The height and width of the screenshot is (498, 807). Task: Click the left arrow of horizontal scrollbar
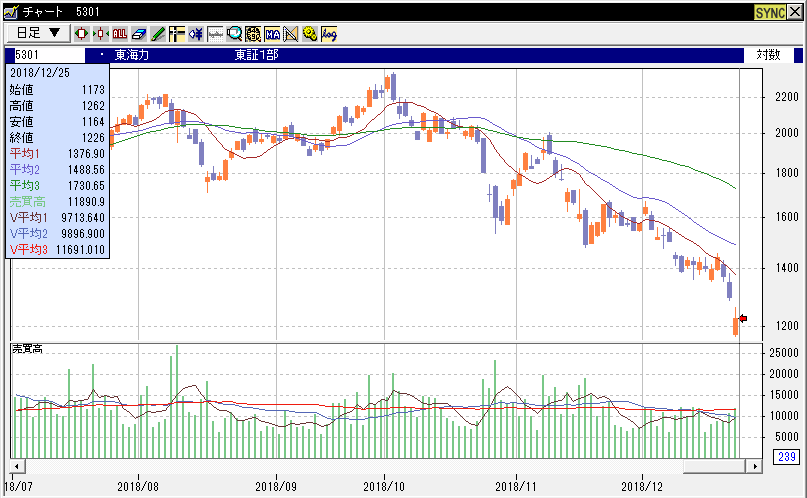14,465
